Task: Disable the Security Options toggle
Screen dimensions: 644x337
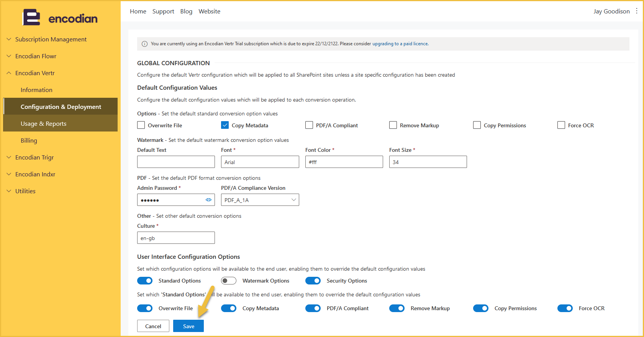Action: pyautogui.click(x=313, y=281)
